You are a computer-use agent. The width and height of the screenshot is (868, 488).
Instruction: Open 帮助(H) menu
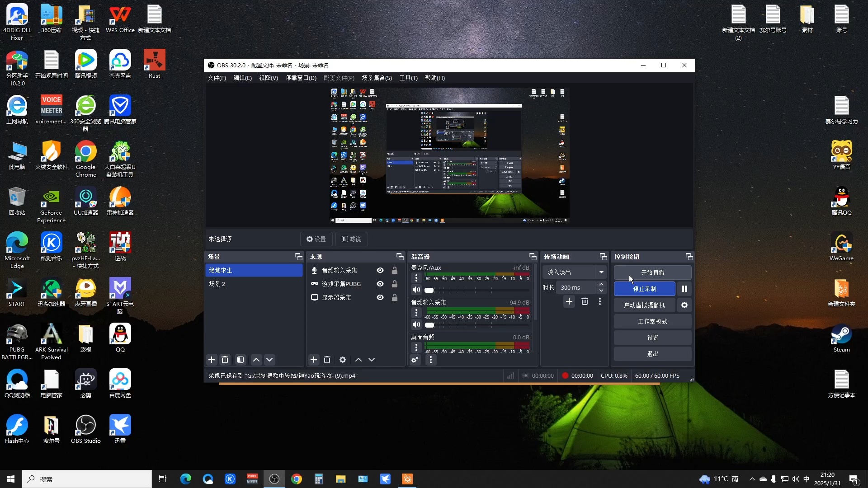tap(435, 78)
